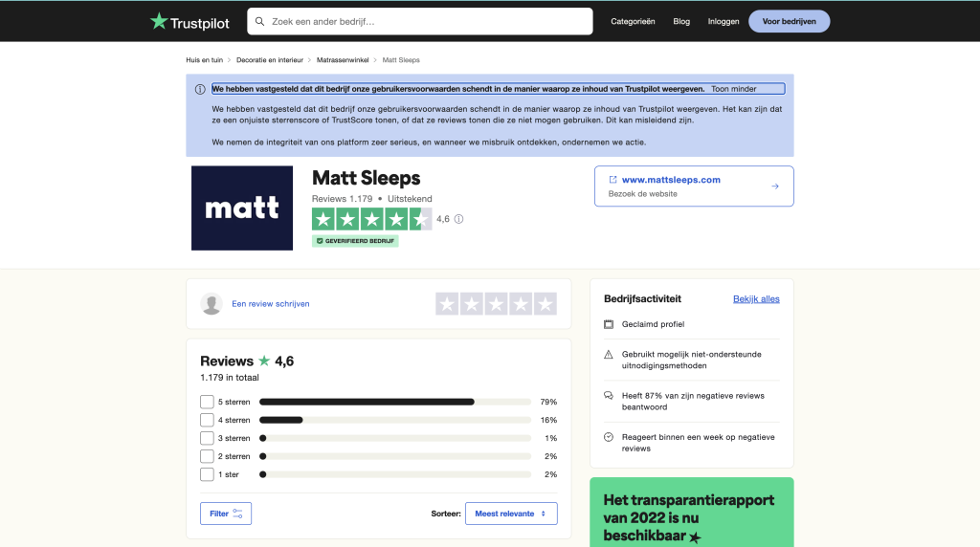Tick the 4 sterren checkbox
Image resolution: width=980 pixels, height=547 pixels.
207,420
